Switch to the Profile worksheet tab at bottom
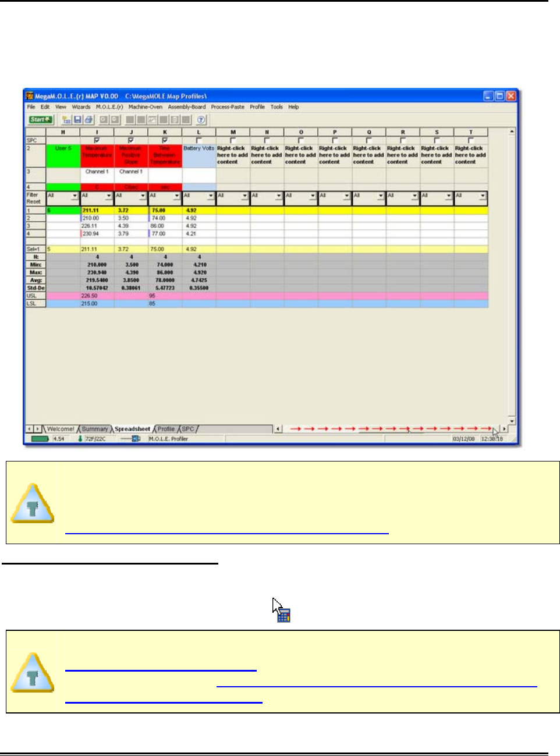The width and height of the screenshot is (560, 756). [166, 429]
